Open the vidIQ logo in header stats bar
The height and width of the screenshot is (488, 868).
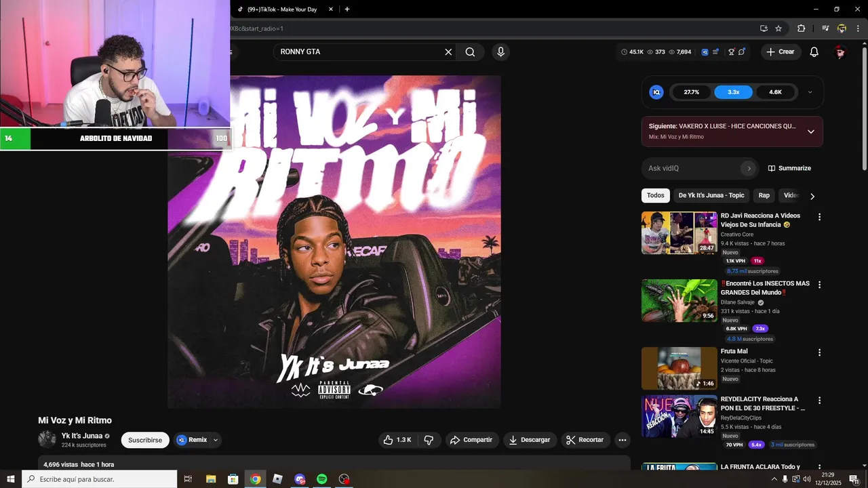tap(705, 52)
